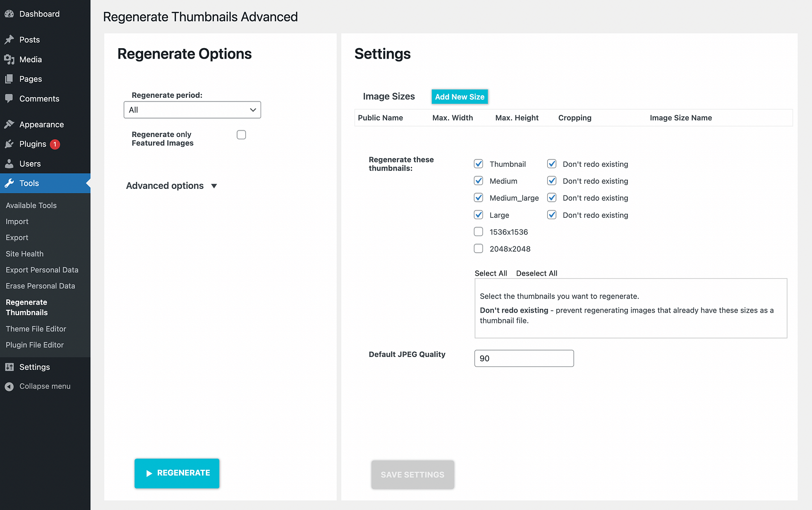Open Plugin File Editor submenu item

34,345
